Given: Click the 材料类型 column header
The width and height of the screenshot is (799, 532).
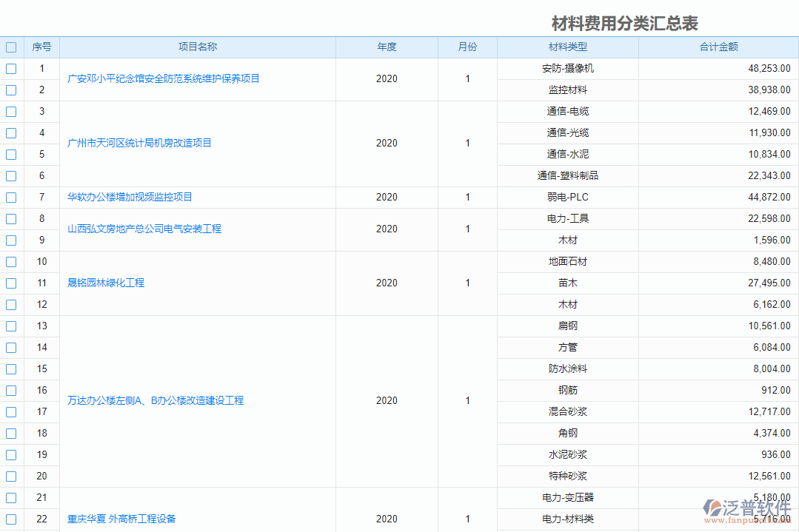Looking at the screenshot, I should coord(566,47).
